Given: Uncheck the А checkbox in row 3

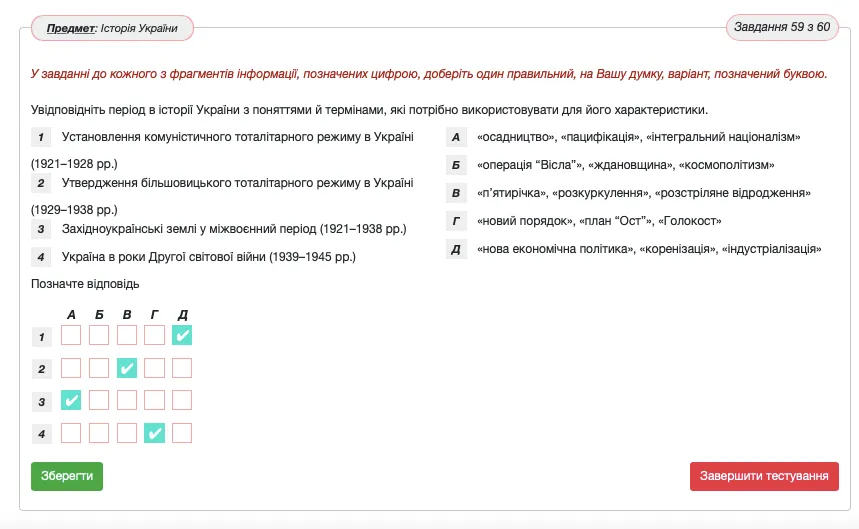Looking at the screenshot, I should pyautogui.click(x=71, y=401).
